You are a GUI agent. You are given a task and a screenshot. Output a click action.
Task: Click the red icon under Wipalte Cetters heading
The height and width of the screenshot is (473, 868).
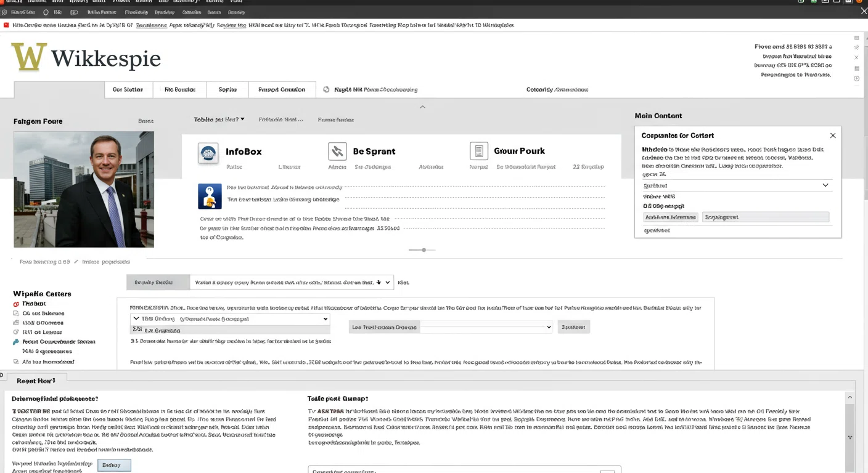pyautogui.click(x=16, y=304)
